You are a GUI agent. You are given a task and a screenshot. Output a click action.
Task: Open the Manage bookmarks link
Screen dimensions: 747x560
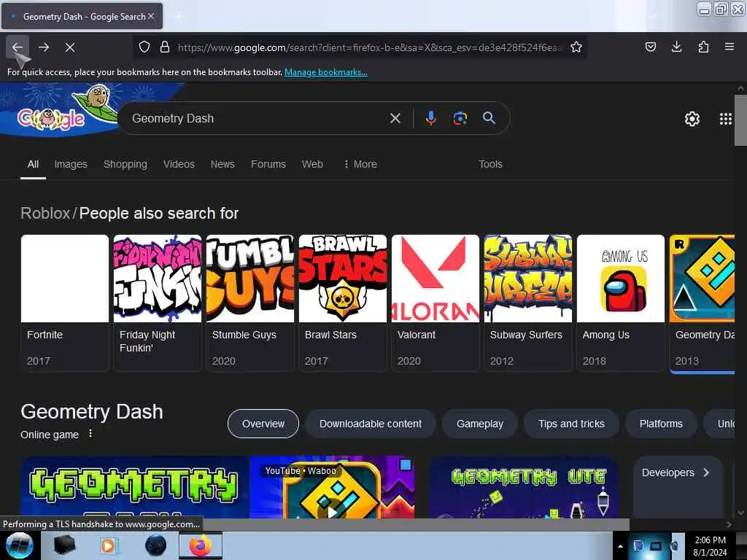click(326, 72)
